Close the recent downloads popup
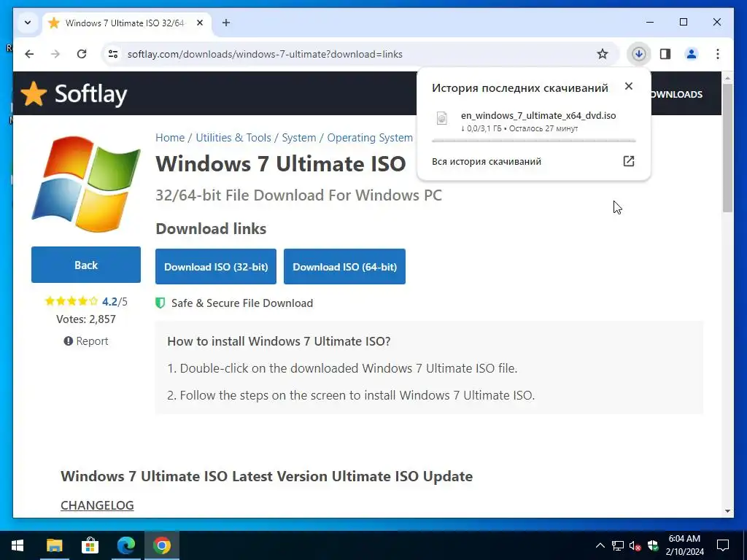This screenshot has height=560, width=747. point(629,86)
